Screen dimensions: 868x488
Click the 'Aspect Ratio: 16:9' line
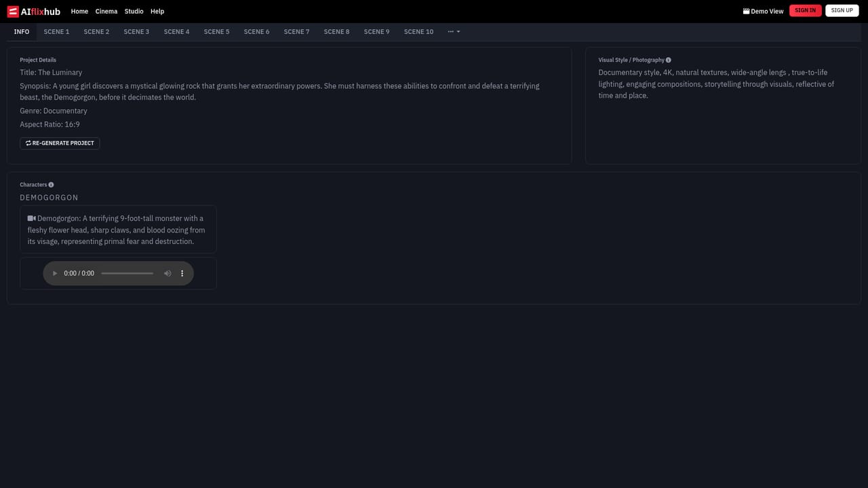[50, 125]
